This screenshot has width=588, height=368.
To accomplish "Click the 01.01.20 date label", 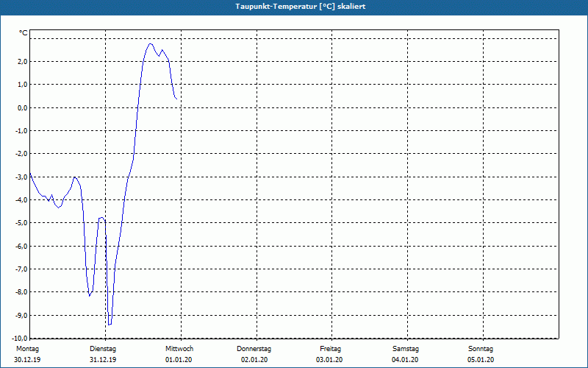I will tap(179, 360).
